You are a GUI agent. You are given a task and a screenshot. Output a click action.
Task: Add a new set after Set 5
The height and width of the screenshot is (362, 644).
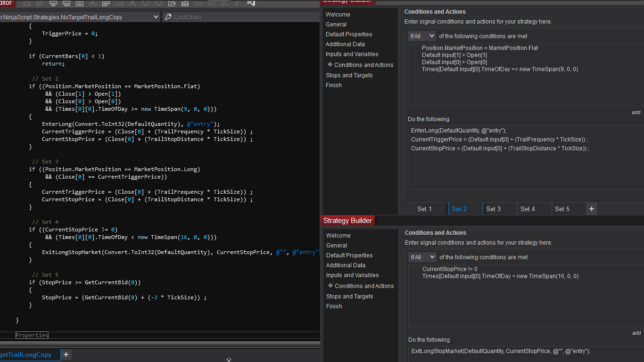(x=592, y=209)
